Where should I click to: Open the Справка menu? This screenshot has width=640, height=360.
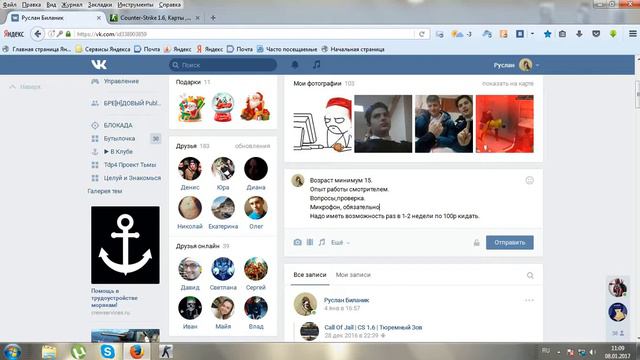click(169, 5)
